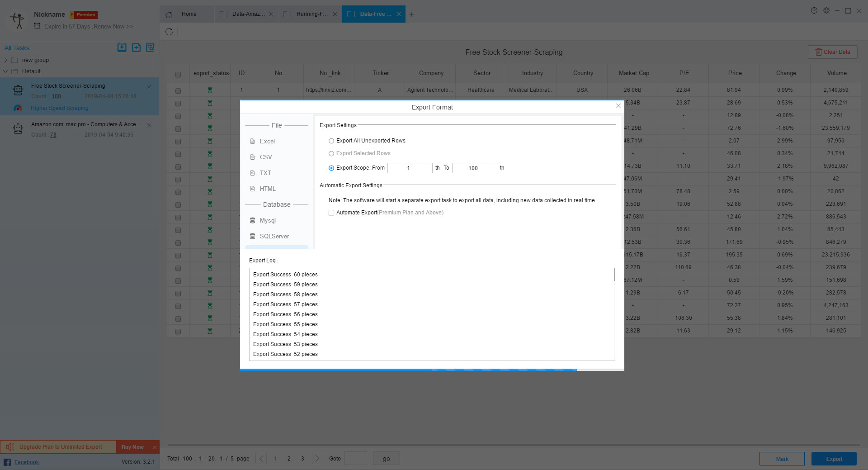The height and width of the screenshot is (470, 868).
Task: Select Export Selected Rows option
Action: [331, 153]
